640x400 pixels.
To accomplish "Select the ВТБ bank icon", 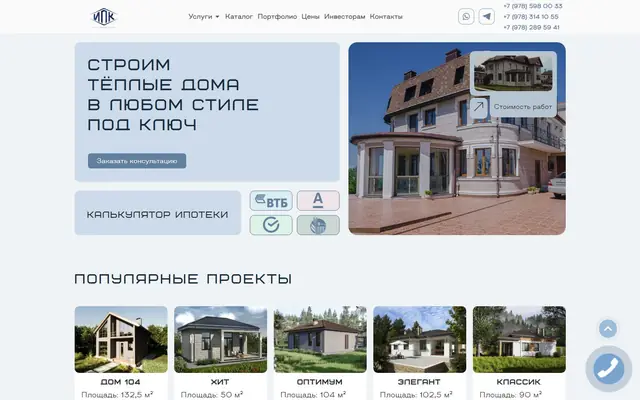I will [x=271, y=200].
